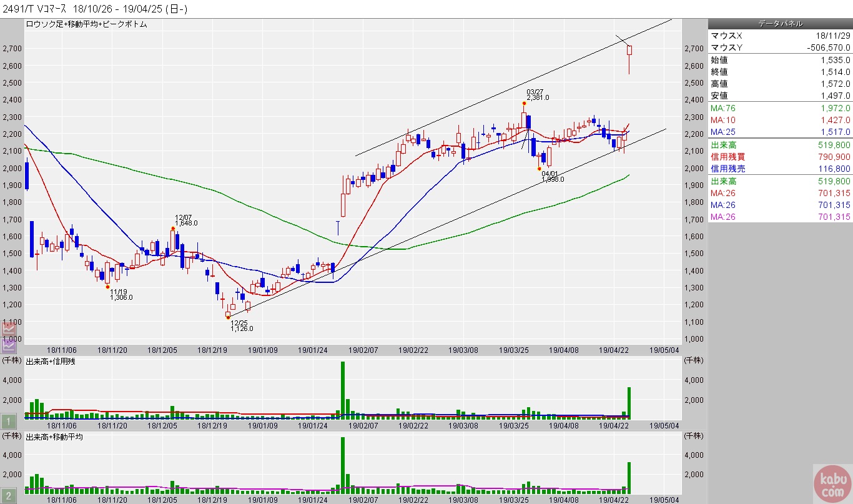Viewport: 853px width, 504px height.
Task: Click the red chart icon on price axis
Action: tap(9, 330)
